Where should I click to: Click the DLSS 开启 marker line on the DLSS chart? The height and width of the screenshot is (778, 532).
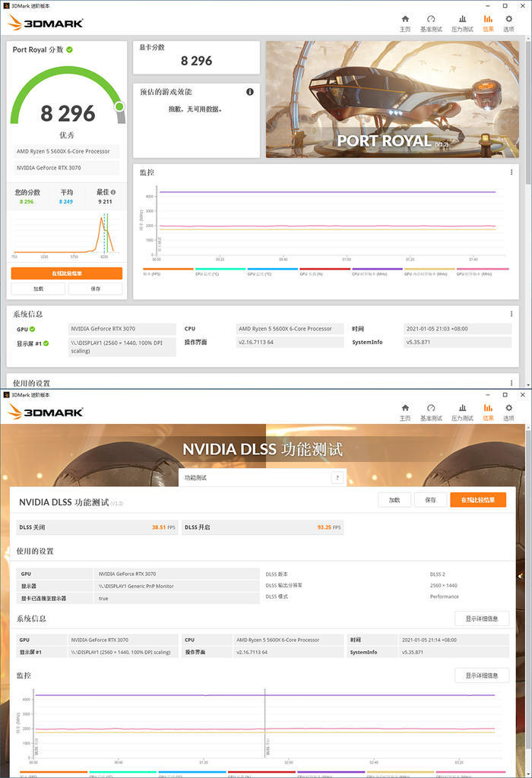click(264, 723)
